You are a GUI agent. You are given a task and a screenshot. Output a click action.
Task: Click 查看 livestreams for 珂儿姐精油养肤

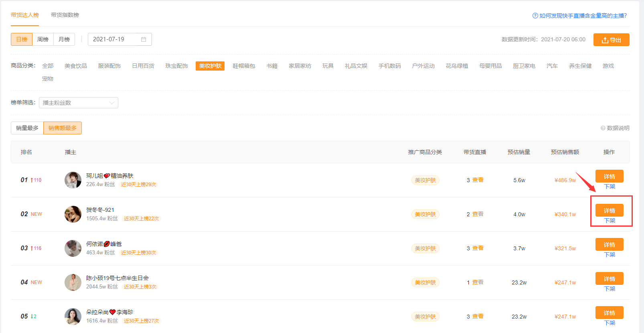478,180
